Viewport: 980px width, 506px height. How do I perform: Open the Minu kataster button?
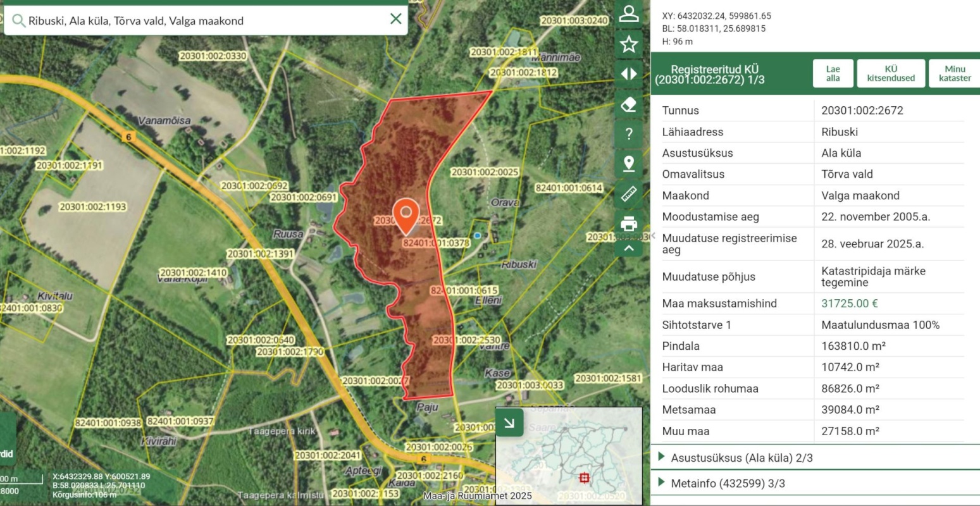click(x=955, y=73)
